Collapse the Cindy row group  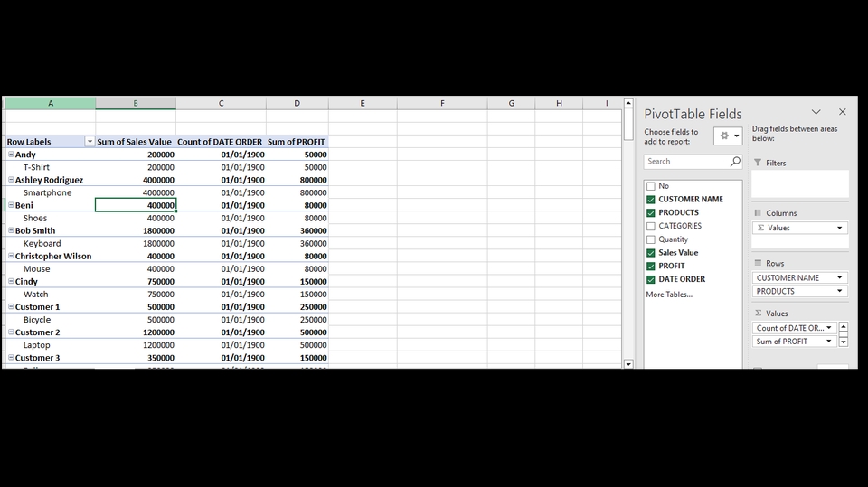tap(11, 281)
